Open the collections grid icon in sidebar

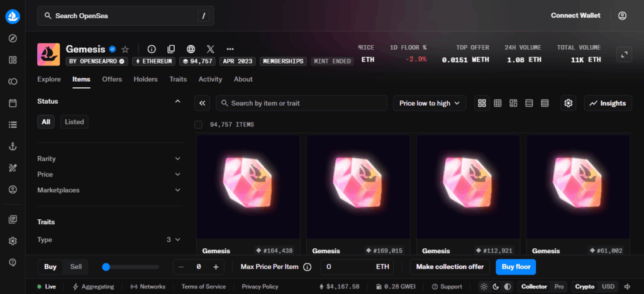[x=13, y=60]
